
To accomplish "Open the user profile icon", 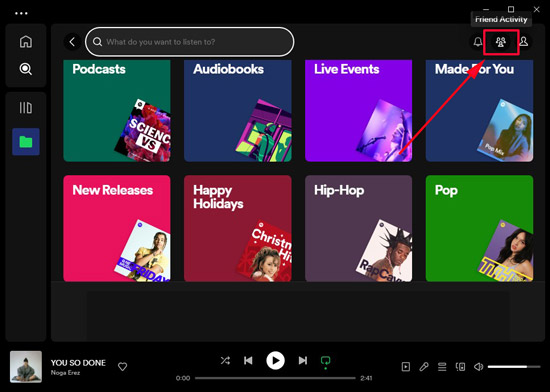I will coord(524,42).
